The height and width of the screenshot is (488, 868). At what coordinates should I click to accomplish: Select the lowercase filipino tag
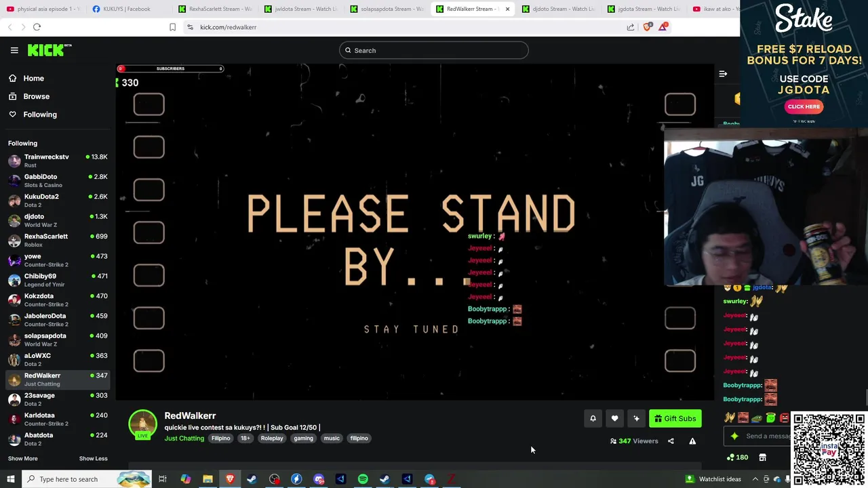coord(359,439)
